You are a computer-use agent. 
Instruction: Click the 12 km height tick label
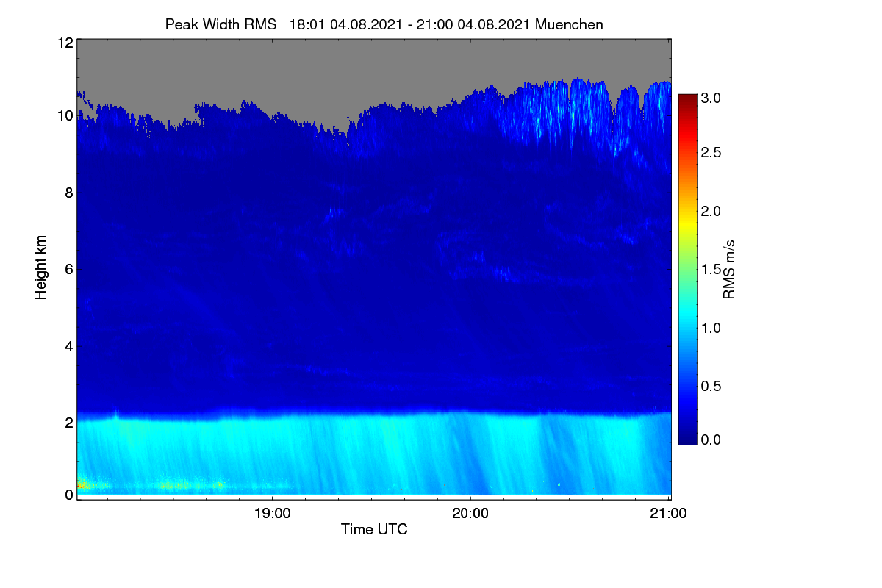[x=65, y=43]
